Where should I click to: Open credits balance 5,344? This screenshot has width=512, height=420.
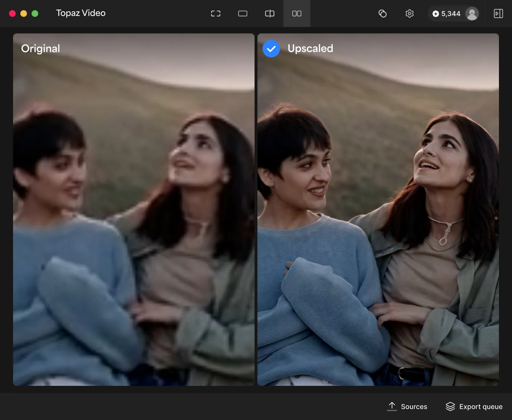click(447, 14)
